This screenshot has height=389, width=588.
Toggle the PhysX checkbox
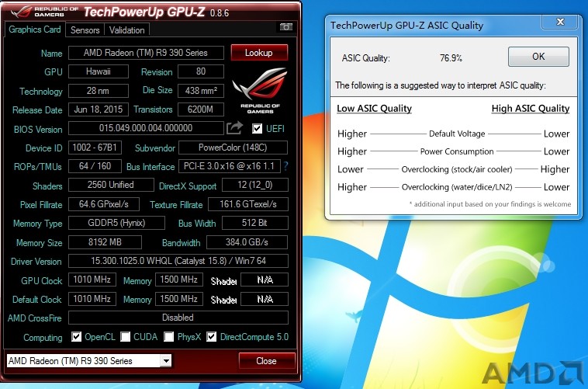click(169, 336)
